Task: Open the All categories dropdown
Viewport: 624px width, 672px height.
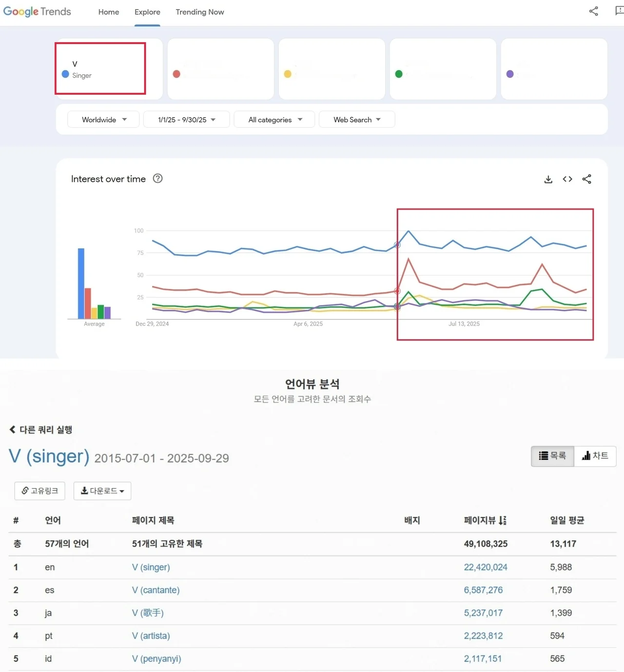Action: click(x=274, y=119)
